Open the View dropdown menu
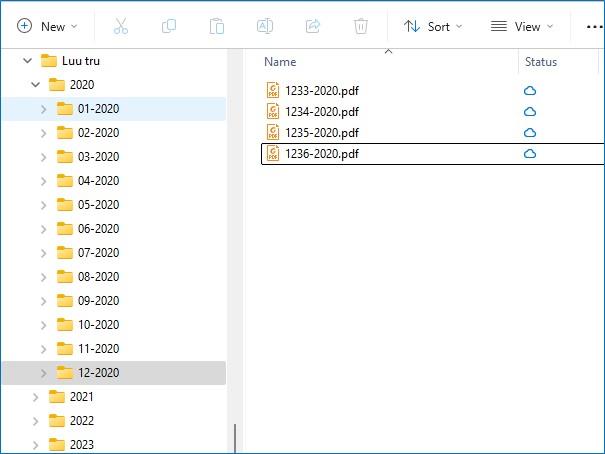Image resolution: width=605 pixels, height=454 pixels. coord(521,26)
